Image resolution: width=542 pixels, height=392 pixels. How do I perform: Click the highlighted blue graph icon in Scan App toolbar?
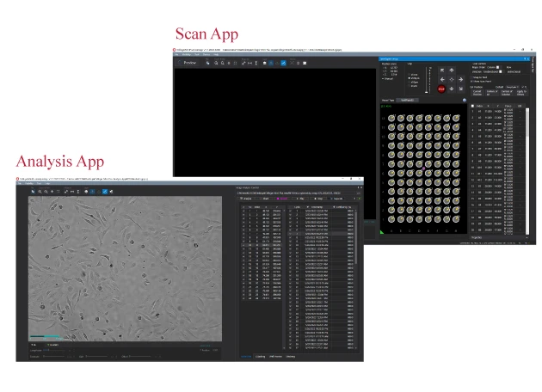[x=283, y=63]
